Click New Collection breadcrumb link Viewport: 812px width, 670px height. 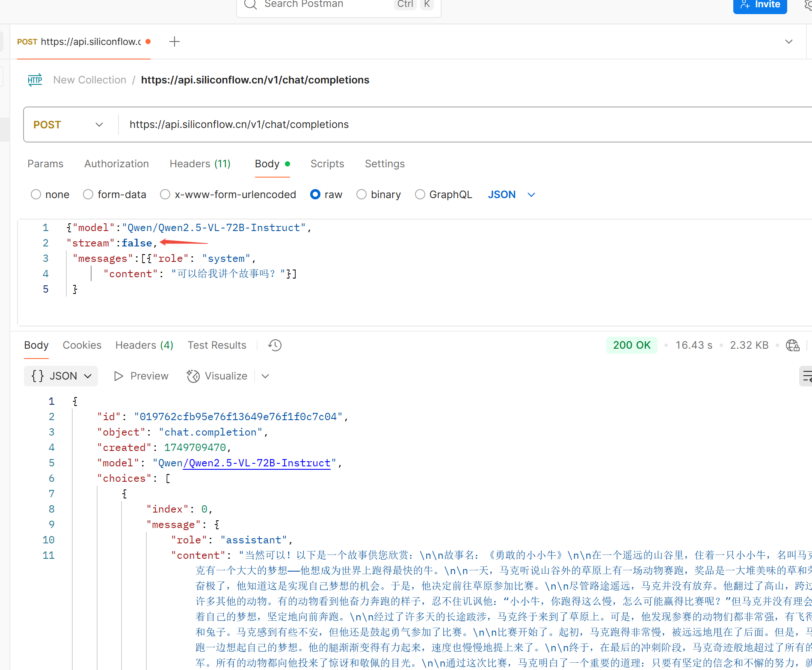coord(89,80)
